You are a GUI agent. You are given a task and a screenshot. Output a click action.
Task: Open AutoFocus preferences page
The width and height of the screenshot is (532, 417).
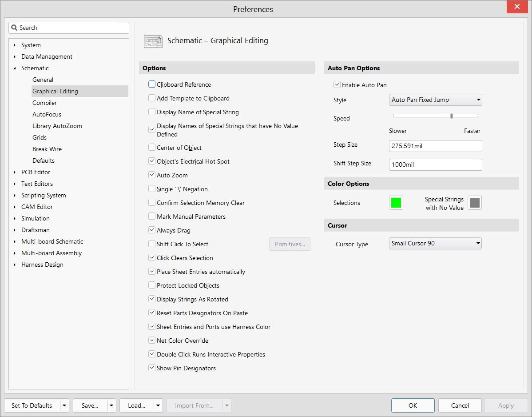point(47,114)
